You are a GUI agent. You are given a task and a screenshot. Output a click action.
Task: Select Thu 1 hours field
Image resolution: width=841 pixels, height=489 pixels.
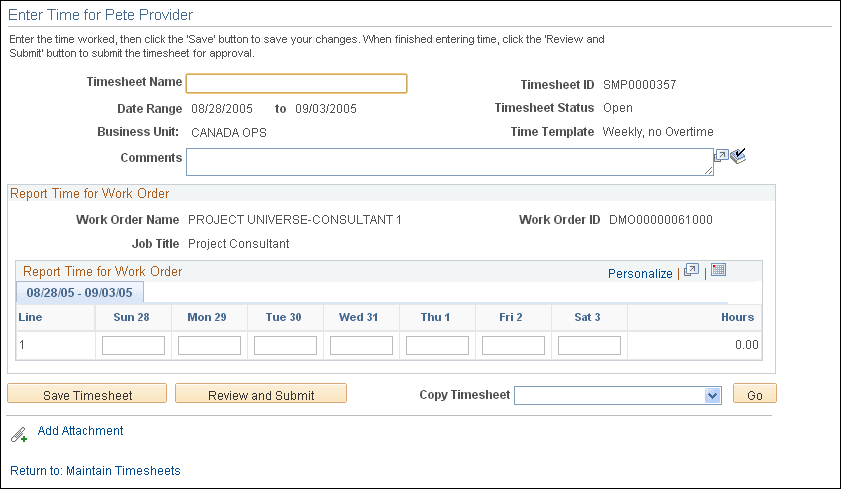(x=438, y=345)
